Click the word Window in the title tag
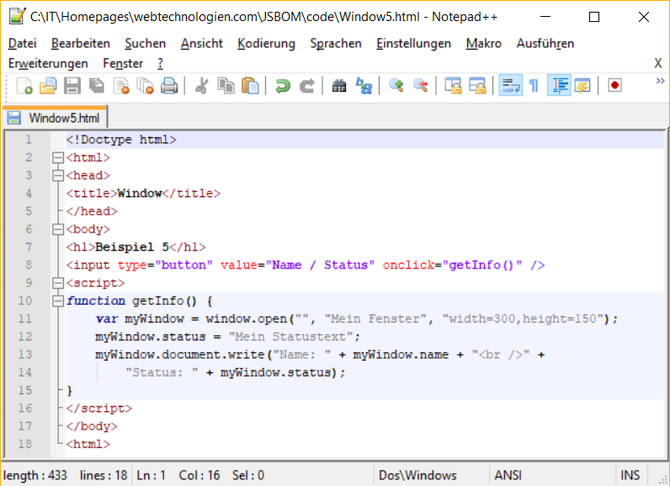This screenshot has width=670, height=486. [140, 194]
